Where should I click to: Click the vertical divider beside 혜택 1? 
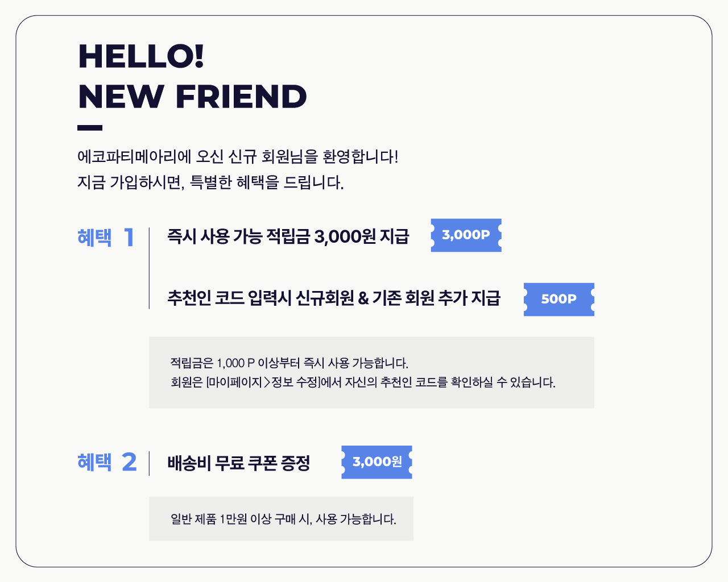(149, 268)
